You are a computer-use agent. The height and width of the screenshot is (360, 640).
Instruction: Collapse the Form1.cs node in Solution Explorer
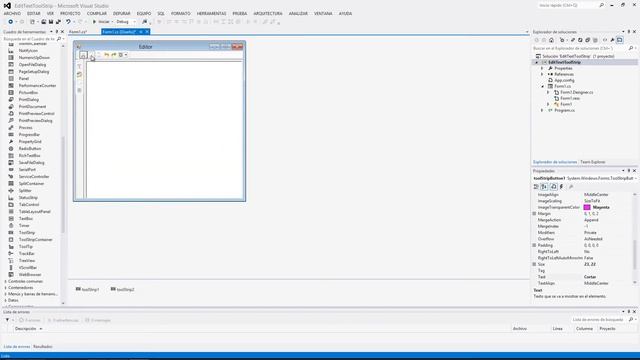point(542,87)
